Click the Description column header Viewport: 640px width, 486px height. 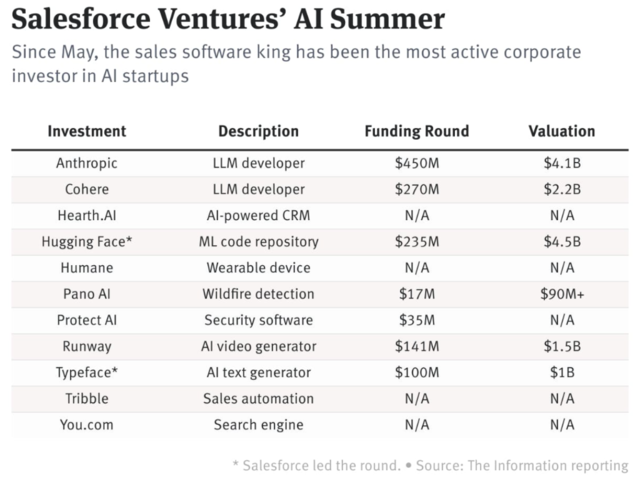258,131
